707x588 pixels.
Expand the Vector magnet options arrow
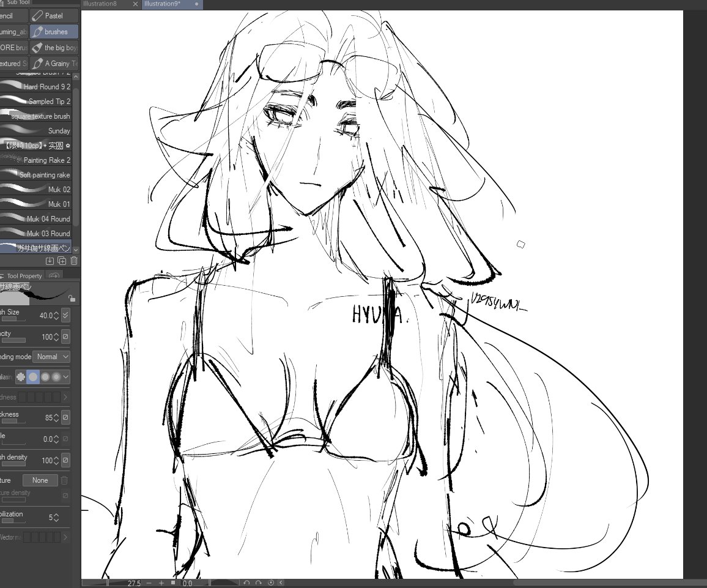65,537
